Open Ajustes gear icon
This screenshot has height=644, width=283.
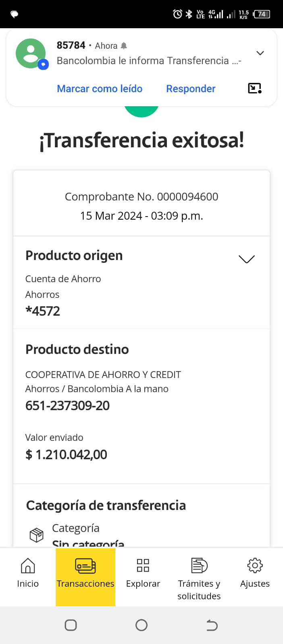(255, 566)
